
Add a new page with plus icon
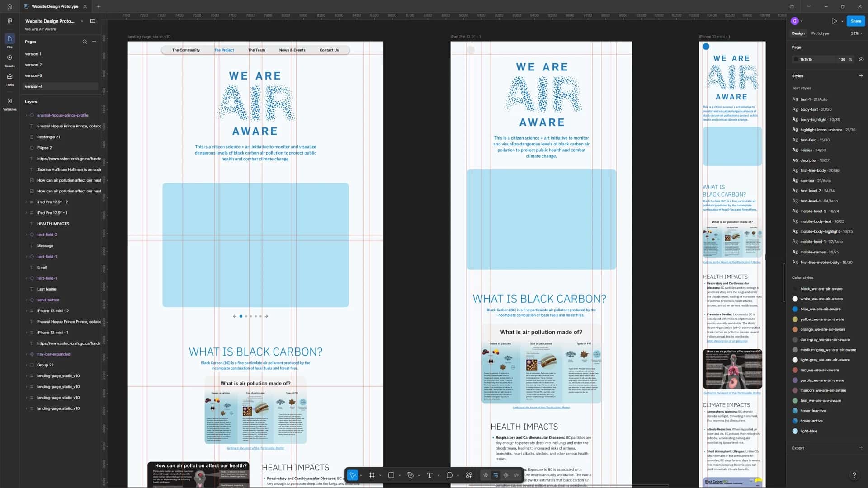tap(94, 42)
